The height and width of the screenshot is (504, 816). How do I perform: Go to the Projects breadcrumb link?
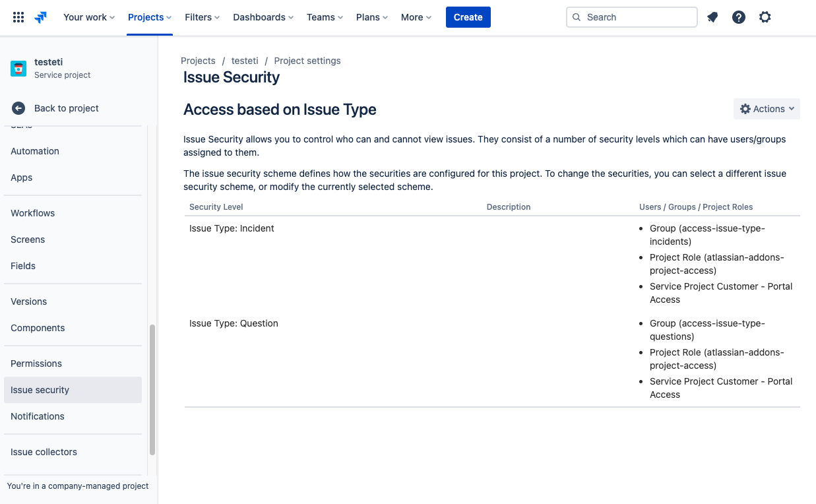click(198, 61)
